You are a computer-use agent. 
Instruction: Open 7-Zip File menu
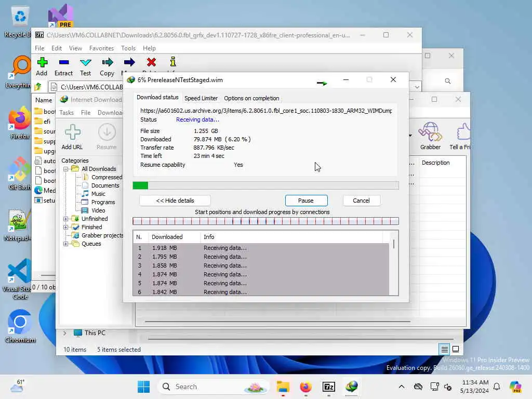[x=39, y=48]
